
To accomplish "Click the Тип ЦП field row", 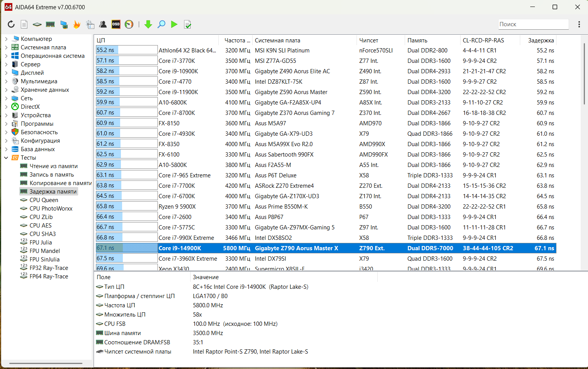I will (x=236, y=287).
